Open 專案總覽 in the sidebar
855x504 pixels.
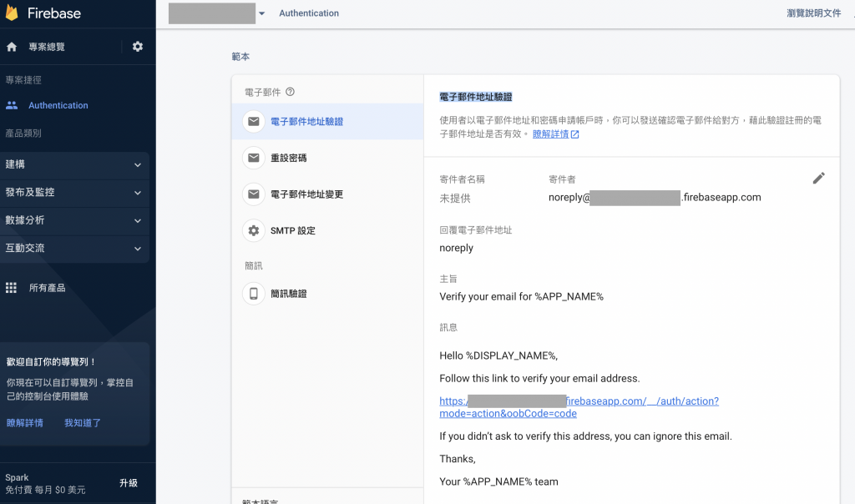point(47,47)
